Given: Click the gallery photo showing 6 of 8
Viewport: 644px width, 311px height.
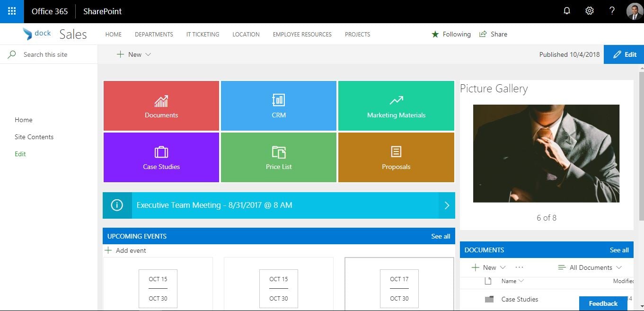Looking at the screenshot, I should point(546,153).
